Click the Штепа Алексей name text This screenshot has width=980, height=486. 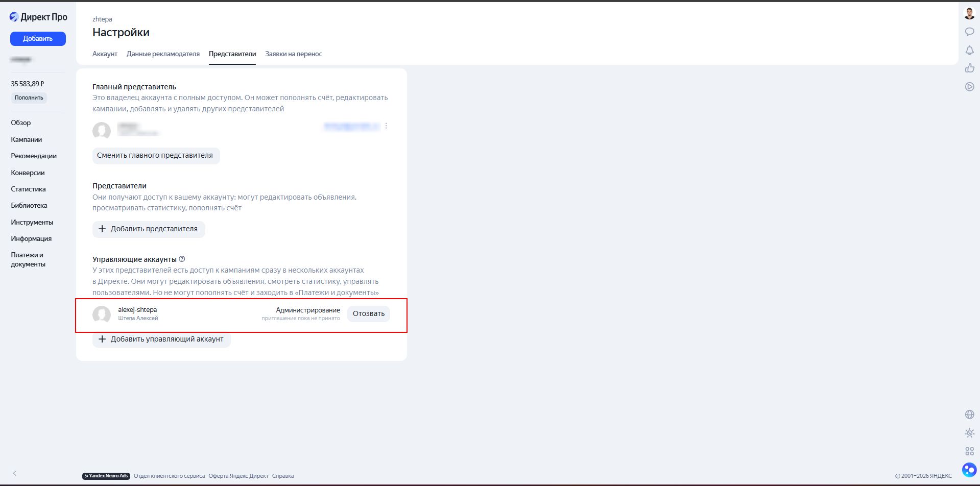(x=138, y=318)
